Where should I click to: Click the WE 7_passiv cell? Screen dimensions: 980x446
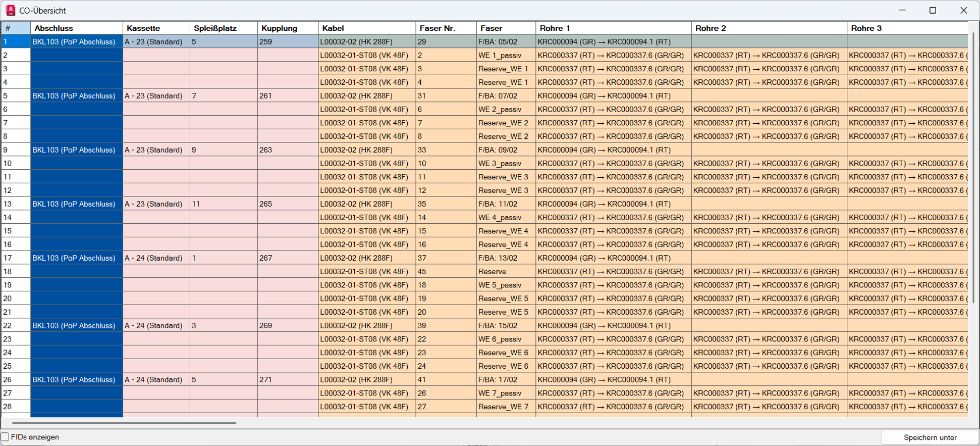coord(506,393)
